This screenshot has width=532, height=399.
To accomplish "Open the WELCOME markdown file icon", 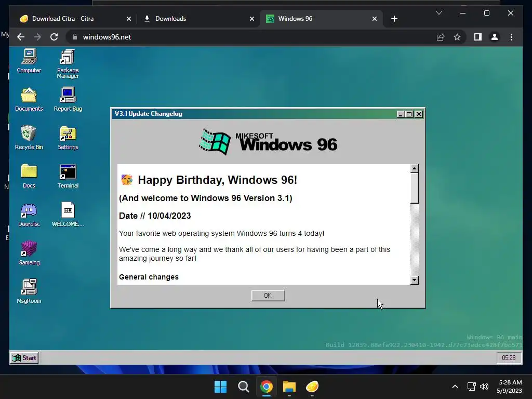I will pyautogui.click(x=68, y=215).
